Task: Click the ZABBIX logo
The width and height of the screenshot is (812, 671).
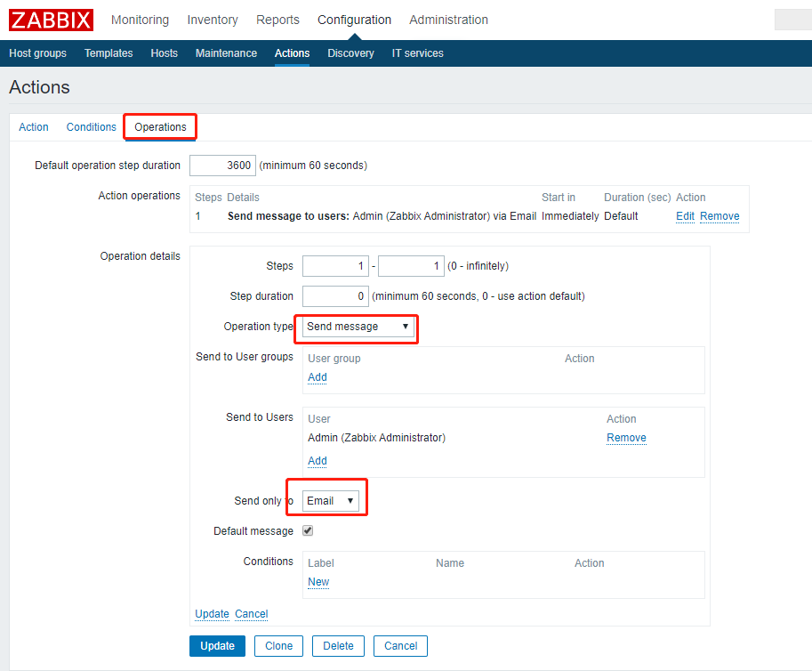Action: (x=51, y=20)
